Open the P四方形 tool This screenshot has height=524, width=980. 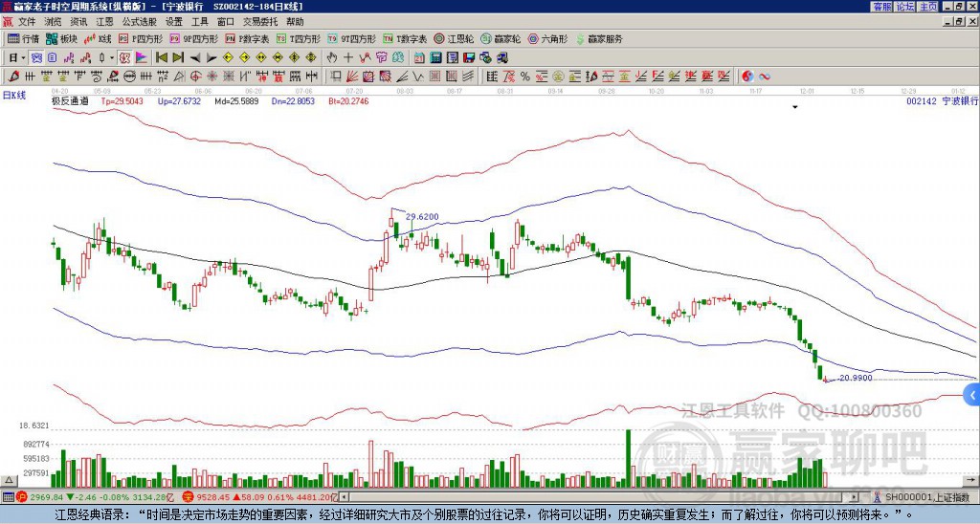[142, 38]
